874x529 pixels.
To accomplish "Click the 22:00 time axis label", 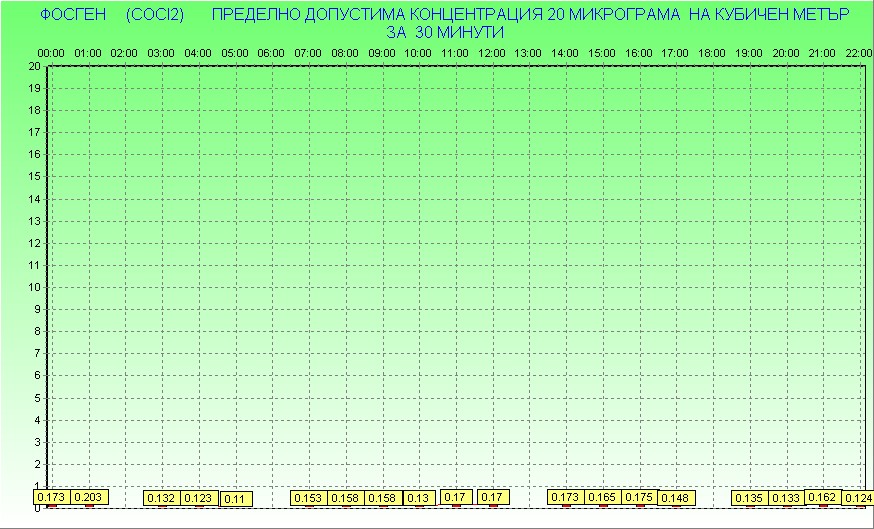I will coord(859,54).
